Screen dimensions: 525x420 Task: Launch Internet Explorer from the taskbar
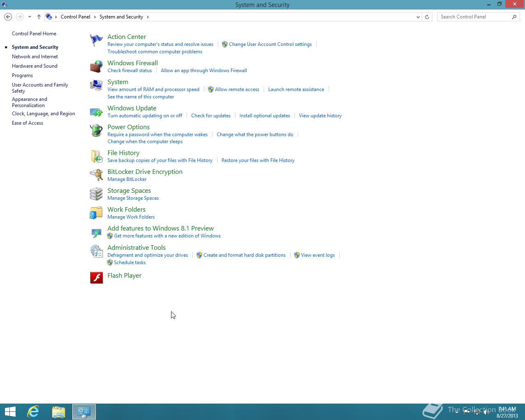33,411
